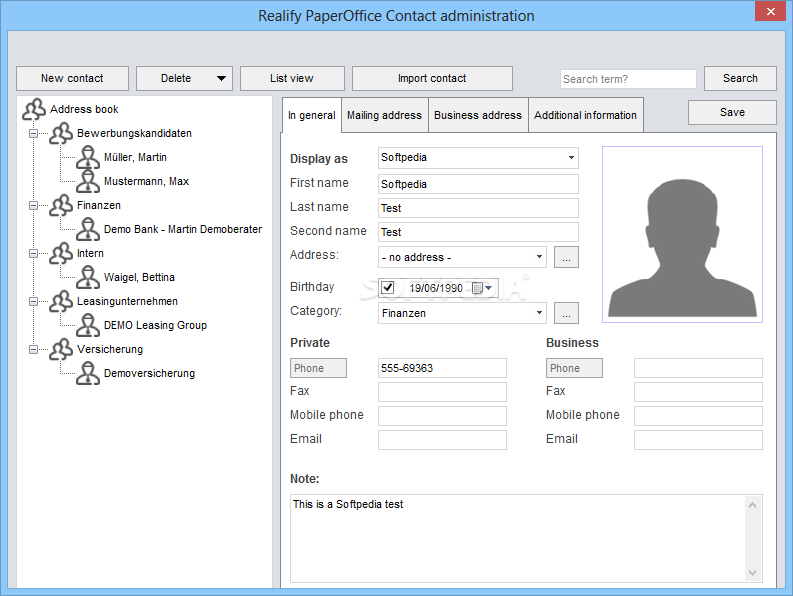
Task: Click the New contact button
Action: pyautogui.click(x=72, y=78)
